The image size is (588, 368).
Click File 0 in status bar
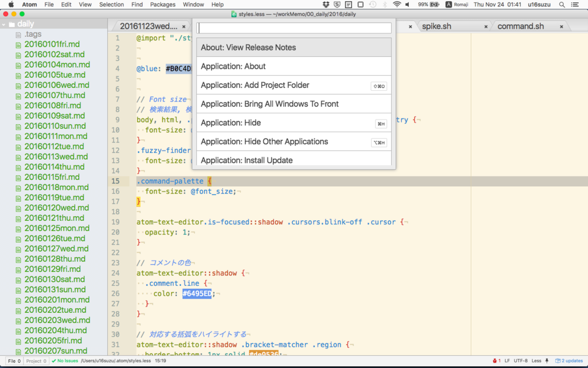(x=14, y=361)
